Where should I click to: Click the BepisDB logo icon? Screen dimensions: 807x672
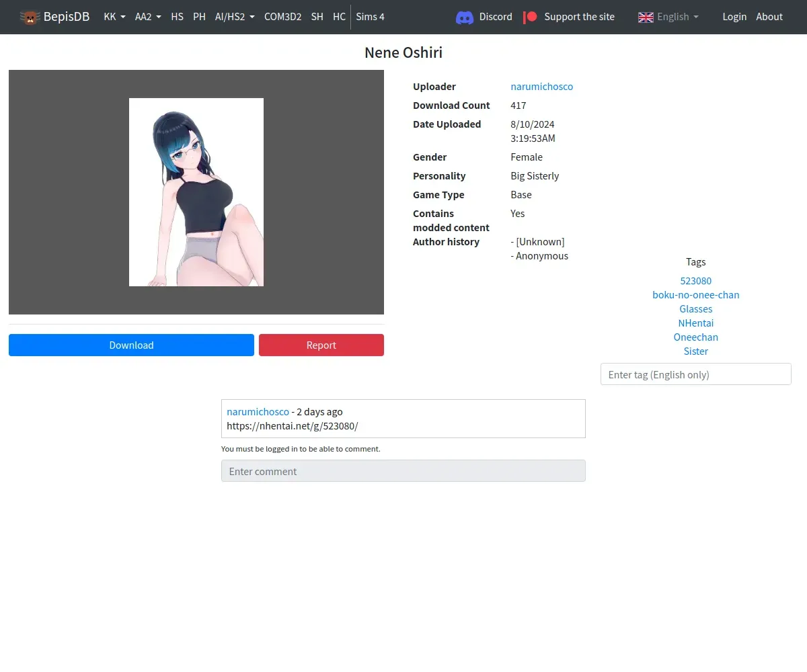[30, 17]
